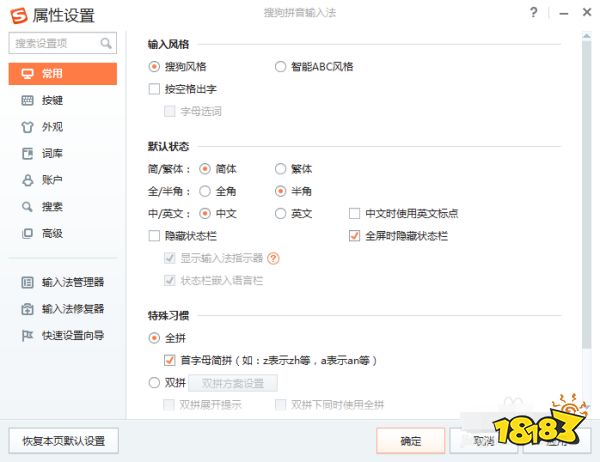Click the Sogou logo icon in title bar
Screen dimensions: 600x462
click(x=19, y=16)
